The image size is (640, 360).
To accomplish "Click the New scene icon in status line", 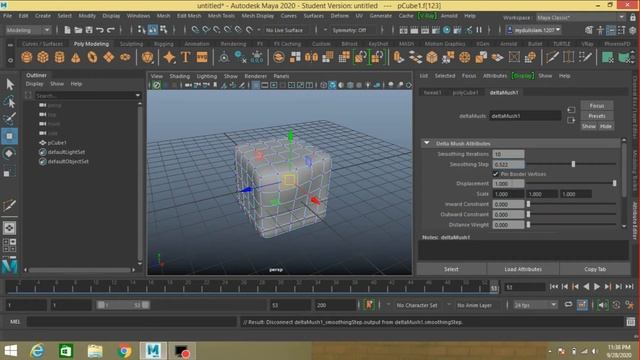I will [x=67, y=30].
